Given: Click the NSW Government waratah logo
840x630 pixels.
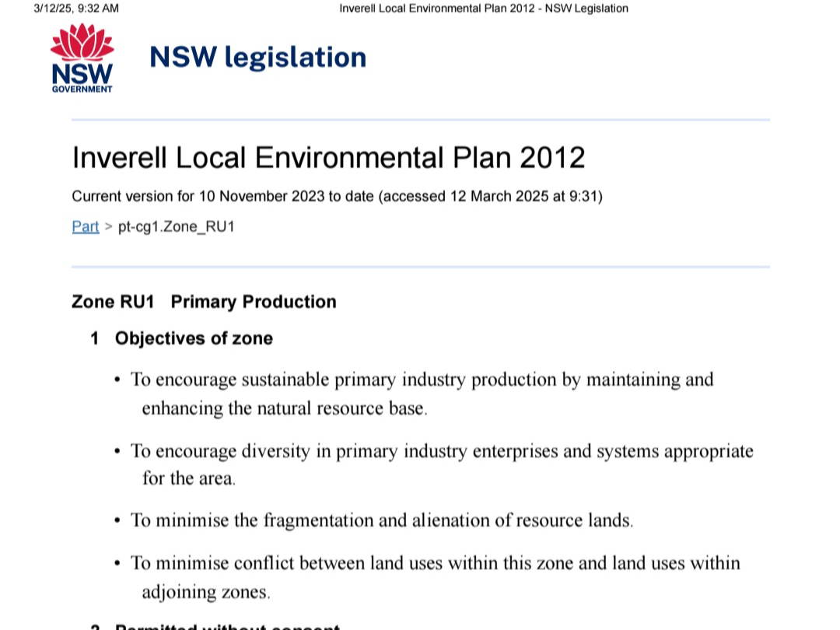Looking at the screenshot, I should [82, 58].
